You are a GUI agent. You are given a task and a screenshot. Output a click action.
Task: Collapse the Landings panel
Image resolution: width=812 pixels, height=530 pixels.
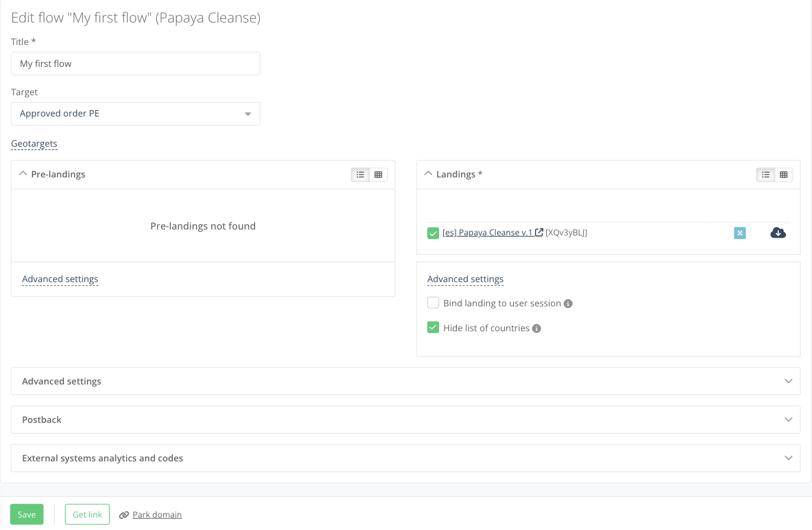428,174
